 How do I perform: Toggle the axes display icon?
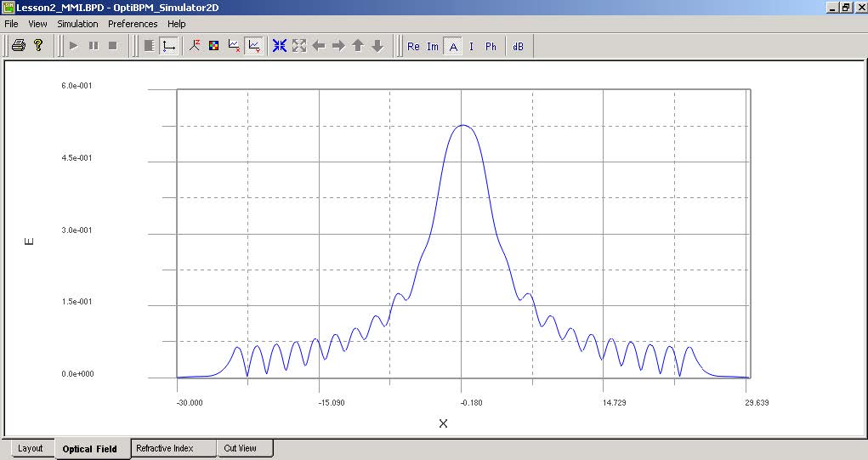[x=168, y=46]
